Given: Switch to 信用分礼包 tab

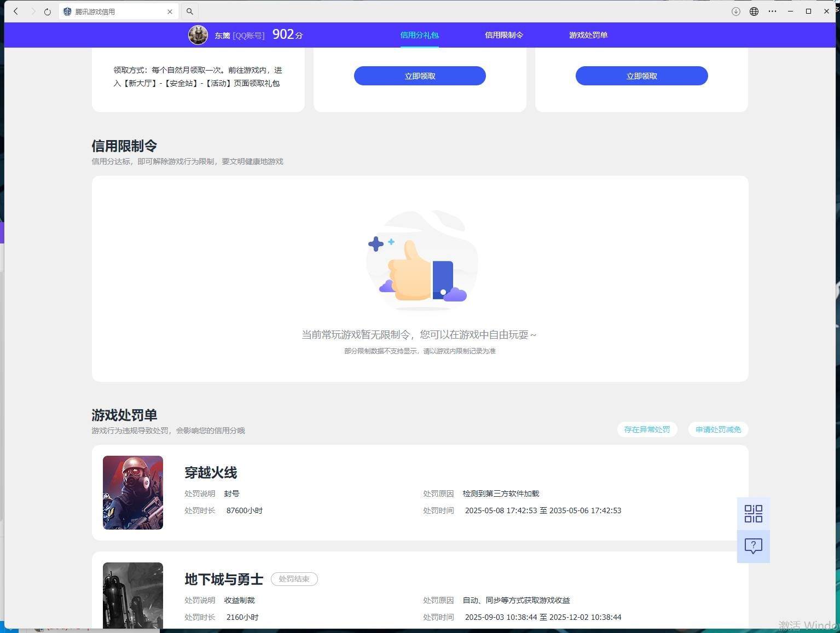Looking at the screenshot, I should pos(420,35).
